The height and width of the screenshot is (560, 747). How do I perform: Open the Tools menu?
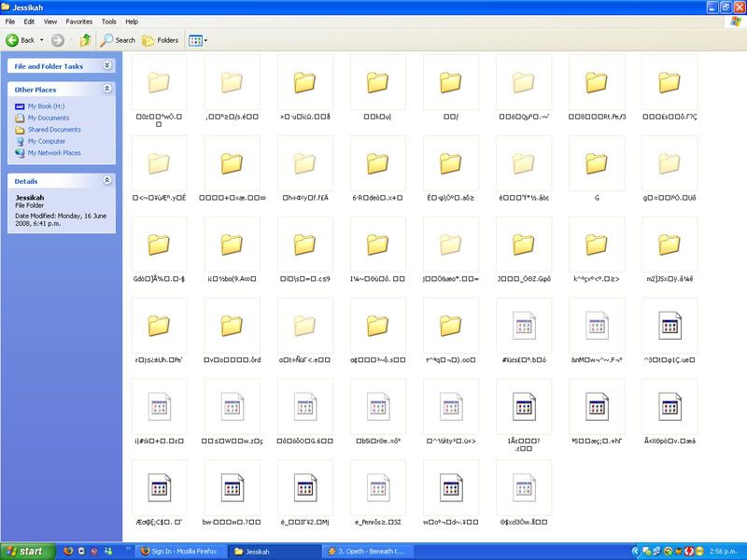tap(109, 21)
